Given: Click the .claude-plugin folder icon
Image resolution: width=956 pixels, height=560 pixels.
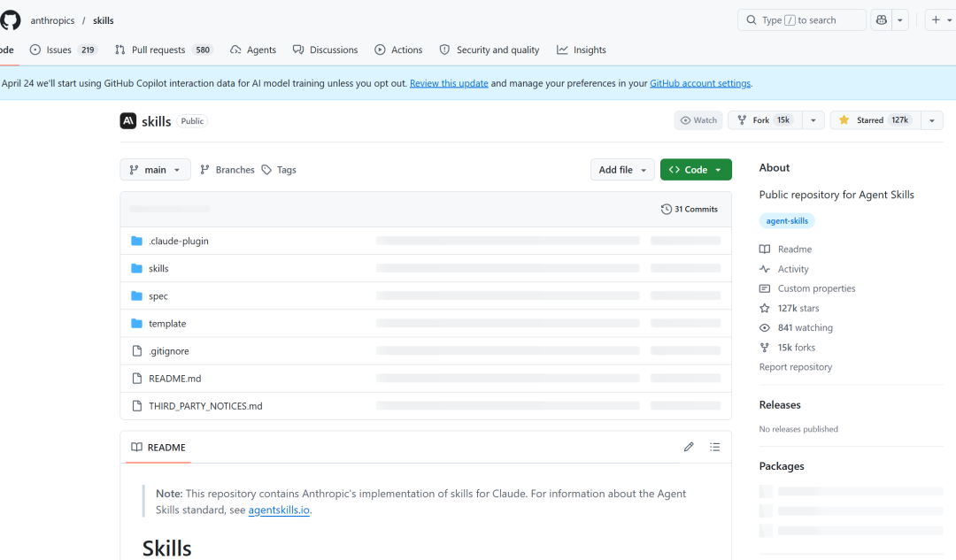Looking at the screenshot, I should 136,242.
